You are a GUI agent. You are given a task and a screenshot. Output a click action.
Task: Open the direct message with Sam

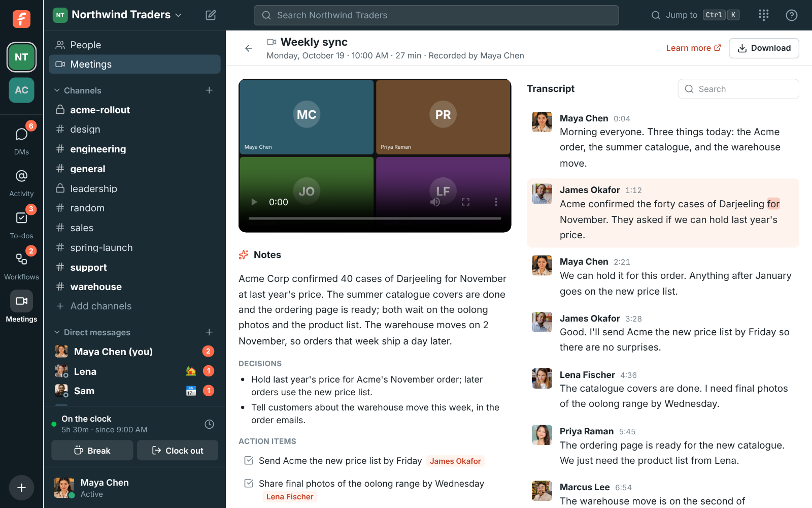tap(134, 391)
